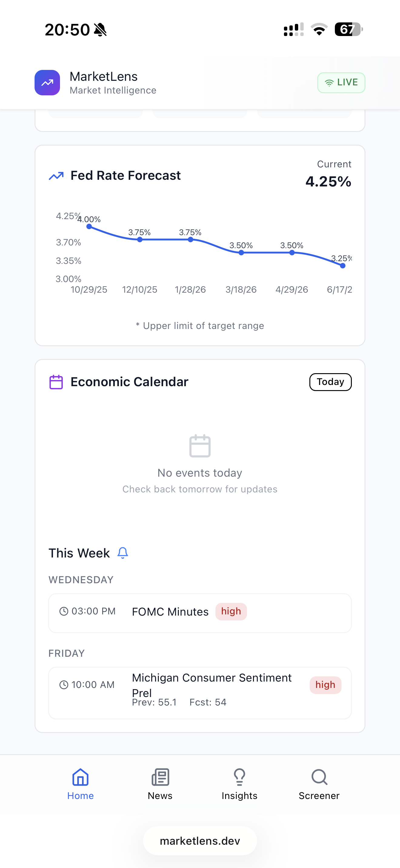The width and height of the screenshot is (400, 868).
Task: Go to the Screener search tab
Action: click(x=319, y=784)
